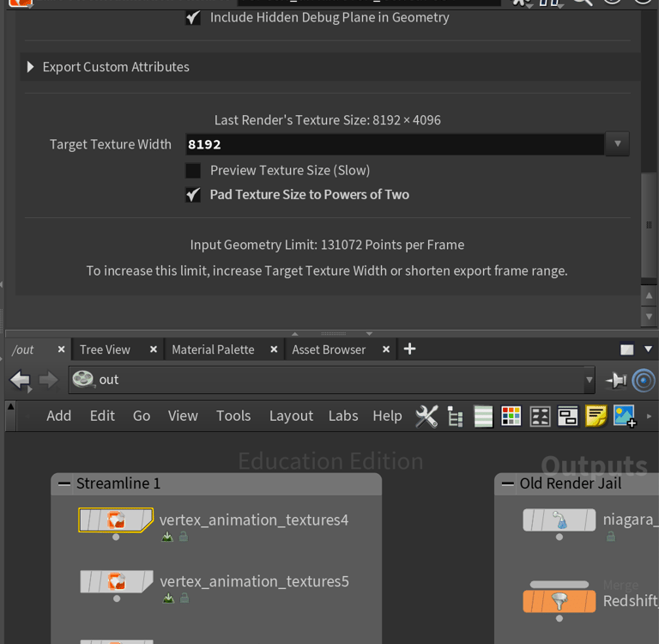659x644 pixels.
Task: Click vertex_animation_textures4 lock badge
Action: point(184,537)
